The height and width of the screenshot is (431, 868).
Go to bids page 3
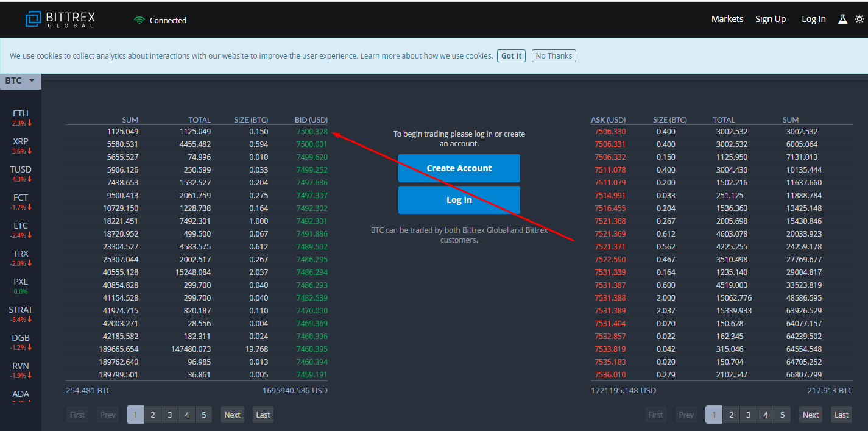(x=170, y=415)
